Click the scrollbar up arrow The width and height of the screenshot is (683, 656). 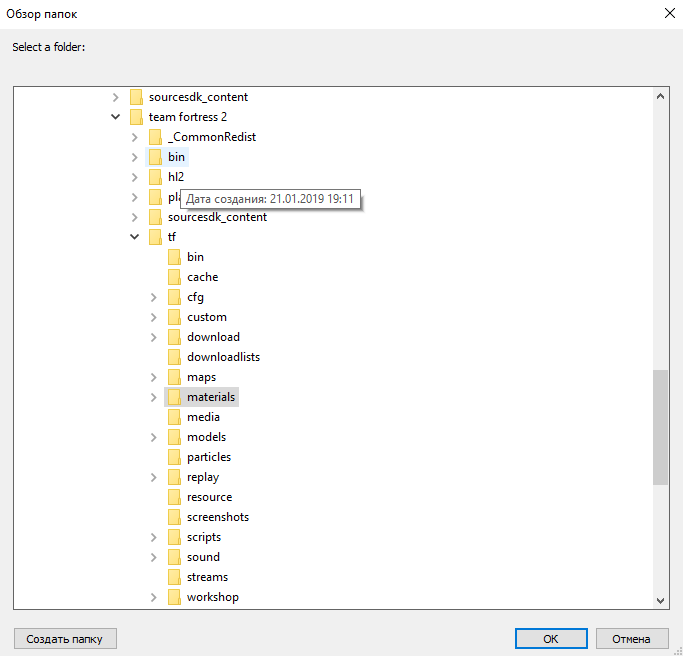(660, 97)
